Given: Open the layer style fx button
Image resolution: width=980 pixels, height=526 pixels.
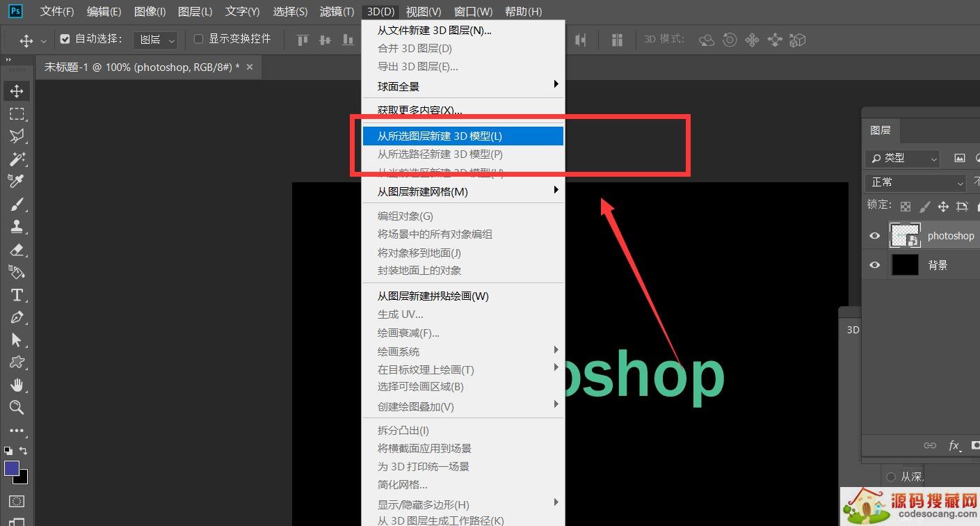Looking at the screenshot, I should tap(955, 445).
